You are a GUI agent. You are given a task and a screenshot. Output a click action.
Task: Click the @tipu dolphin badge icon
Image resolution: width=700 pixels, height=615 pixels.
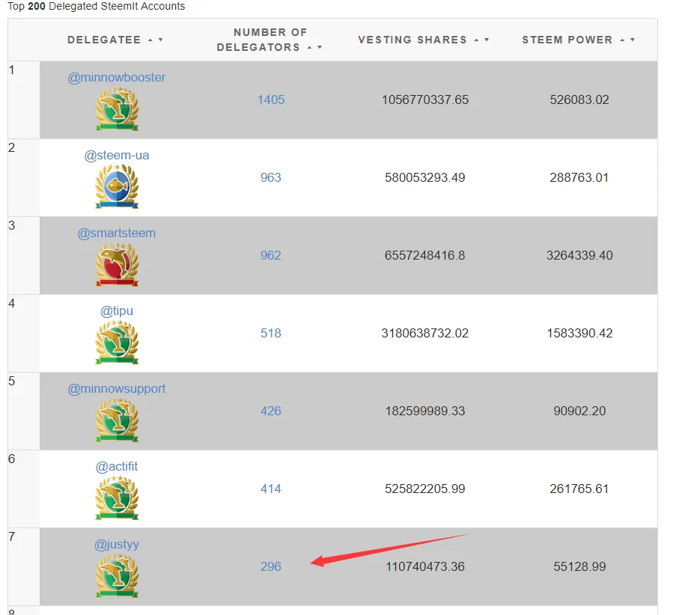(x=117, y=343)
